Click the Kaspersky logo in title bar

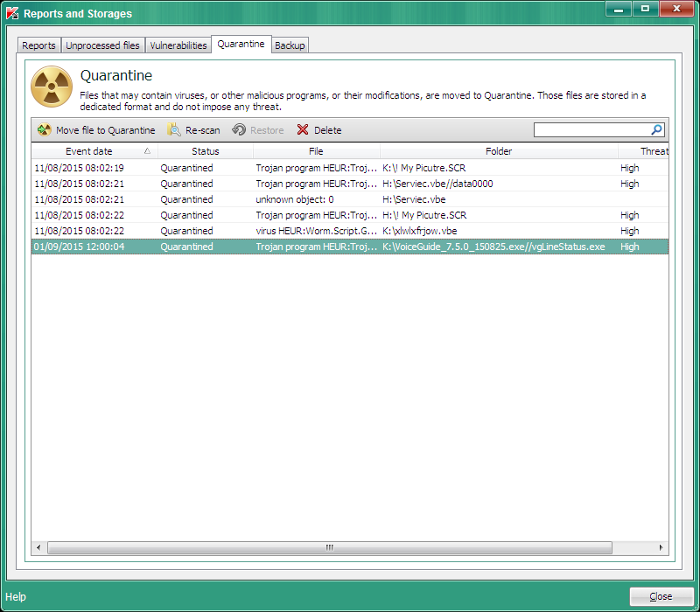click(x=12, y=13)
